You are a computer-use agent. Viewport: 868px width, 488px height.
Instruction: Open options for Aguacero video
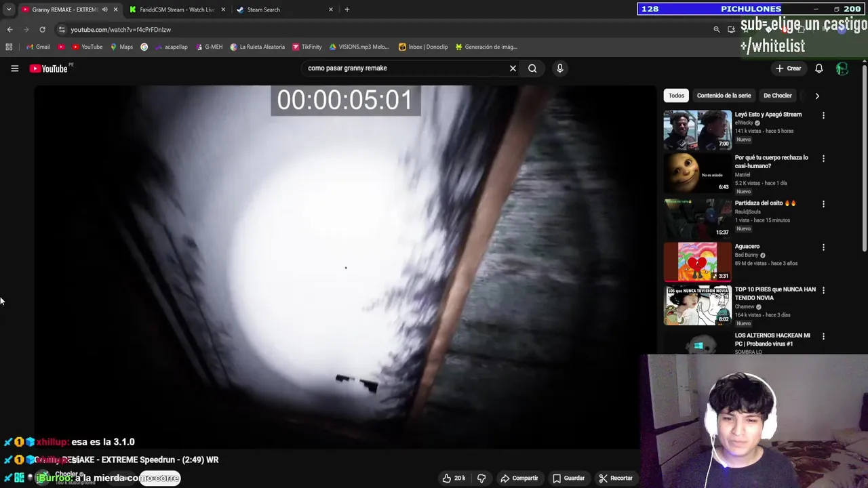(823, 247)
